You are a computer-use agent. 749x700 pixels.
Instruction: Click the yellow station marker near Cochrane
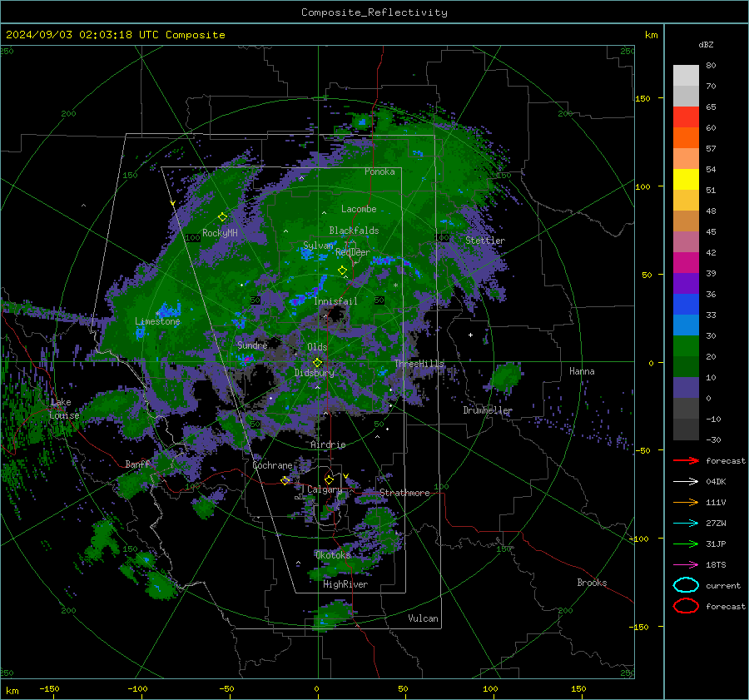point(285,480)
